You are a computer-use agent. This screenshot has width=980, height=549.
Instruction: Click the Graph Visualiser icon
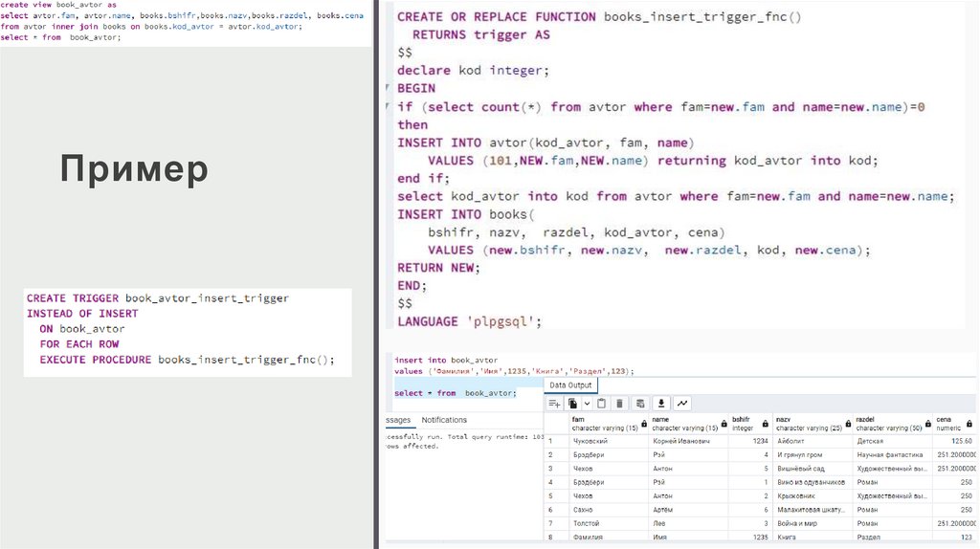[682, 404]
